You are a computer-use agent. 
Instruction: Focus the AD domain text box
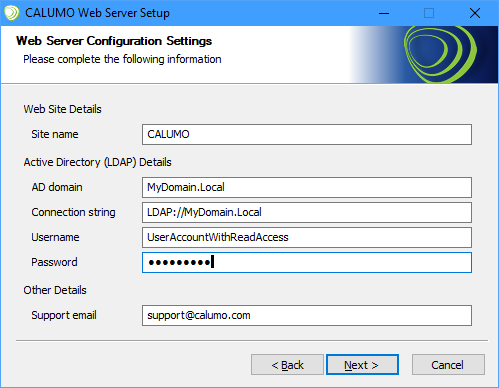click(307, 187)
